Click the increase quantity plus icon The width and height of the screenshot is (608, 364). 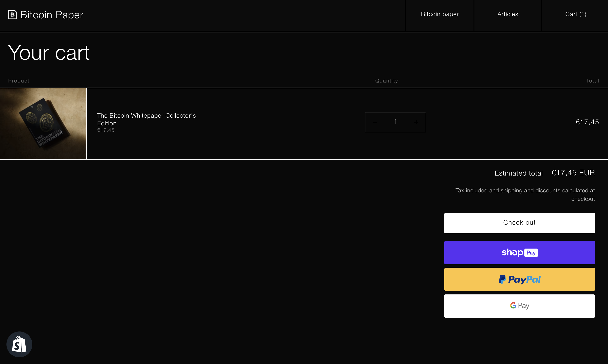416,122
